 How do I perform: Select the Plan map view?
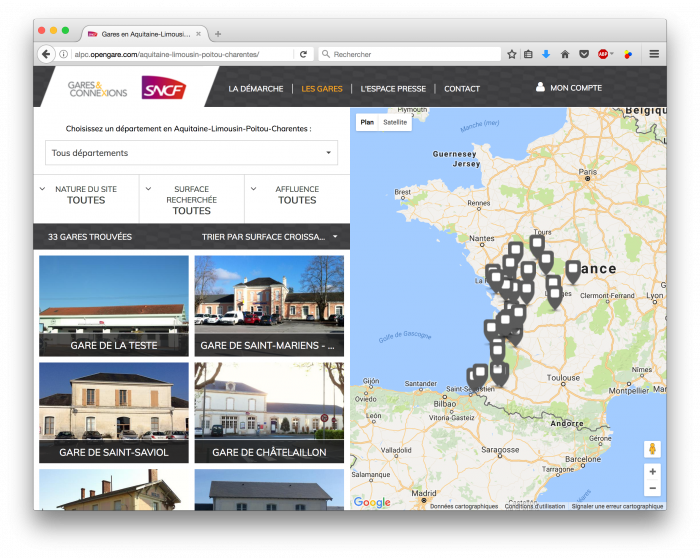367,122
